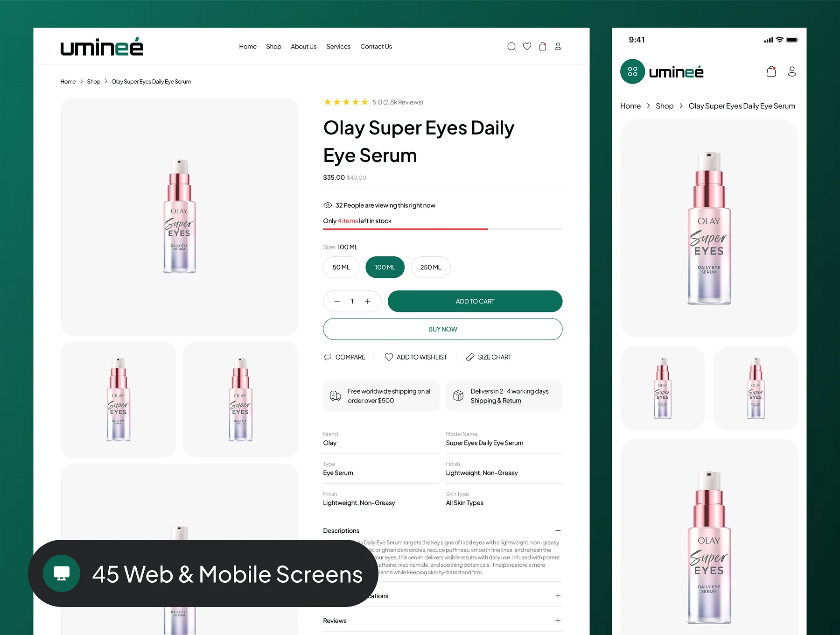Open shopping bag icon on mobile screen
Image resolution: width=840 pixels, height=635 pixels.
[771, 71]
